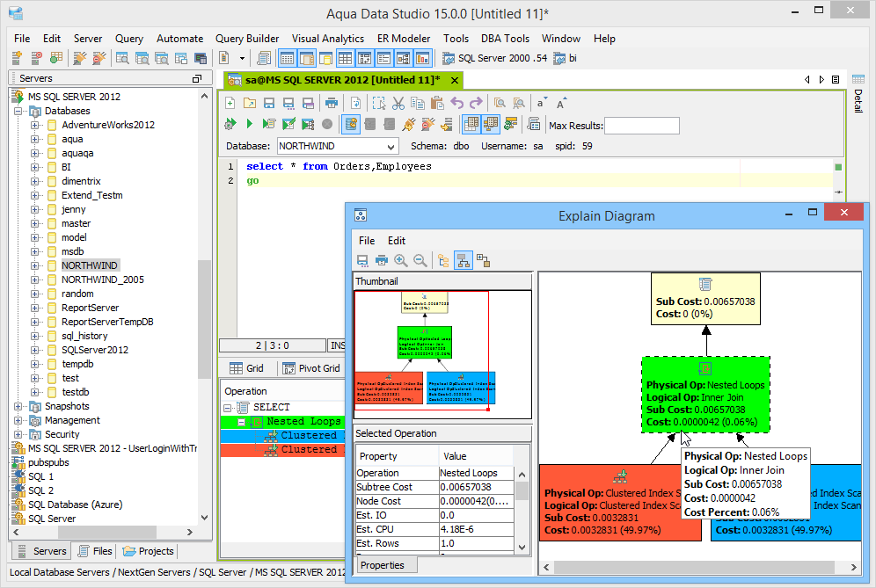The width and height of the screenshot is (876, 588).
Task: Select the NORTHWIND_2005 database
Action: click(103, 279)
